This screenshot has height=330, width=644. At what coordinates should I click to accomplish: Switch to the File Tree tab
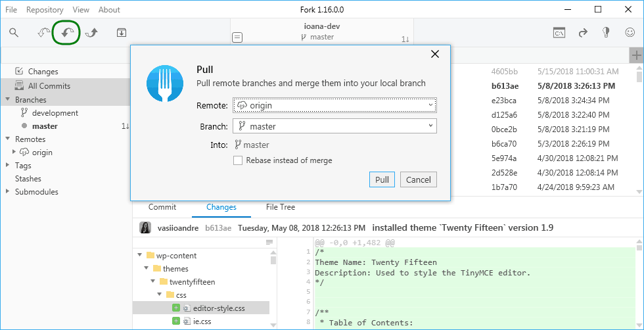click(x=281, y=207)
